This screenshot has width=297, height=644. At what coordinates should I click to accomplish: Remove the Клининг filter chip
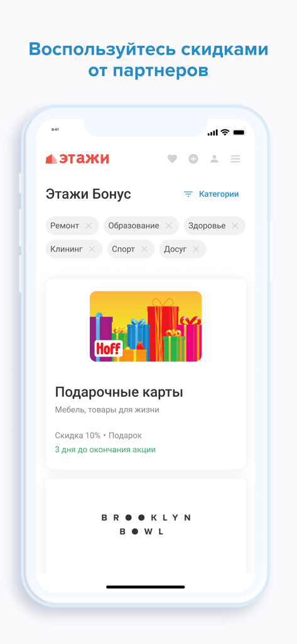click(x=92, y=249)
